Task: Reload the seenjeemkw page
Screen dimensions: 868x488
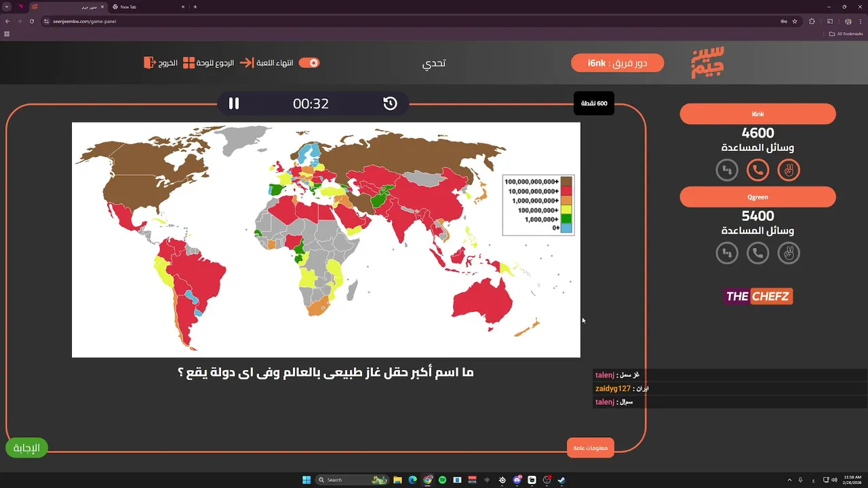Action: point(32,21)
